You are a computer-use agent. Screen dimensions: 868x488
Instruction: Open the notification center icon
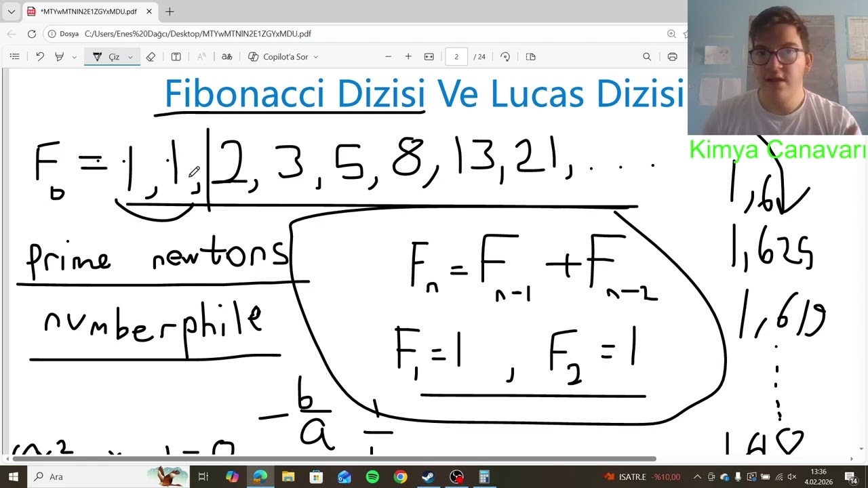(852, 477)
